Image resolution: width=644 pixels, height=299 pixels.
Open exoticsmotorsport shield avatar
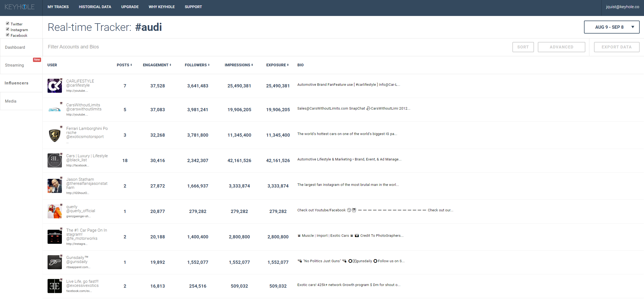pyautogui.click(x=55, y=135)
